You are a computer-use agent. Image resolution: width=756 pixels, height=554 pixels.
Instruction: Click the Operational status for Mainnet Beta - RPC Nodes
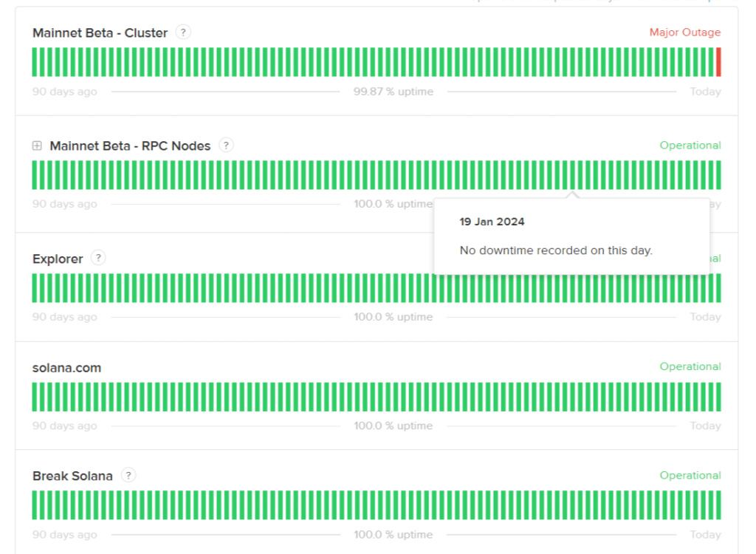[x=690, y=146]
